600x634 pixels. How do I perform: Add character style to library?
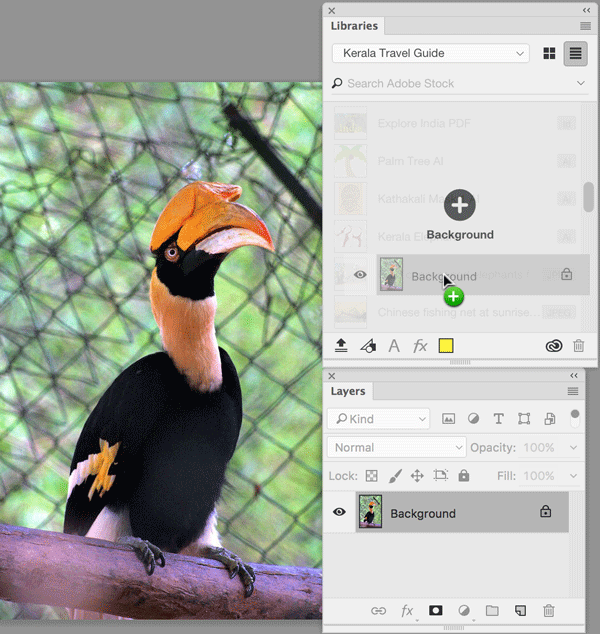(394, 346)
